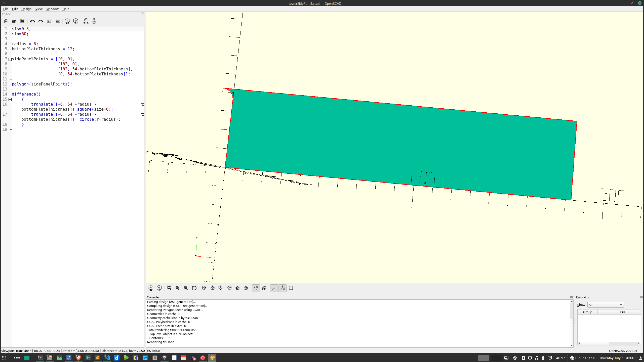Click the View All zoom icon

[169, 288]
